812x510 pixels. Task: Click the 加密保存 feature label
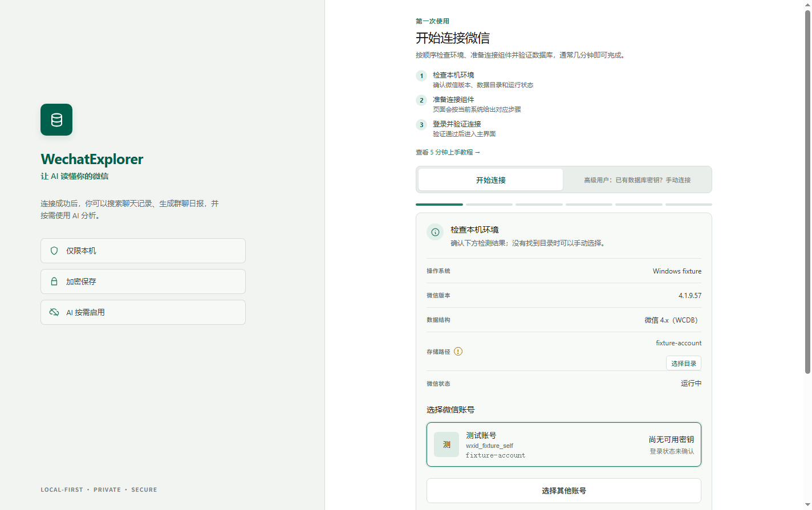[81, 281]
